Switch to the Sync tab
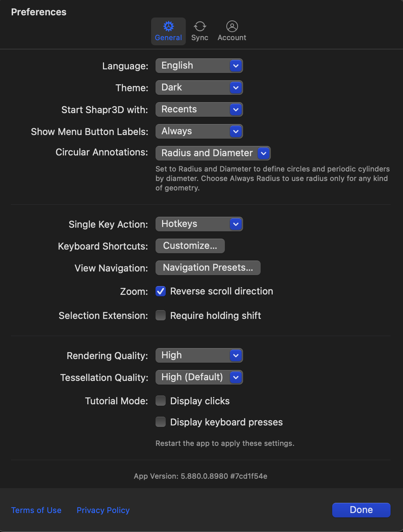 200,31
